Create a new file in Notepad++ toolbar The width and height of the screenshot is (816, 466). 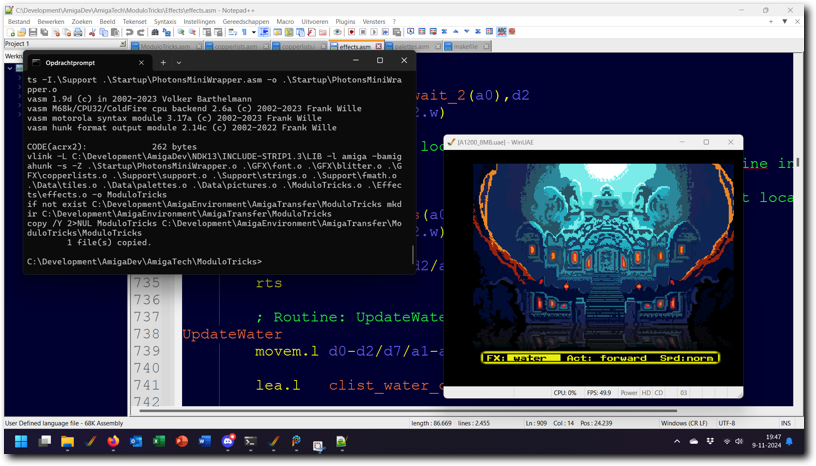point(10,32)
